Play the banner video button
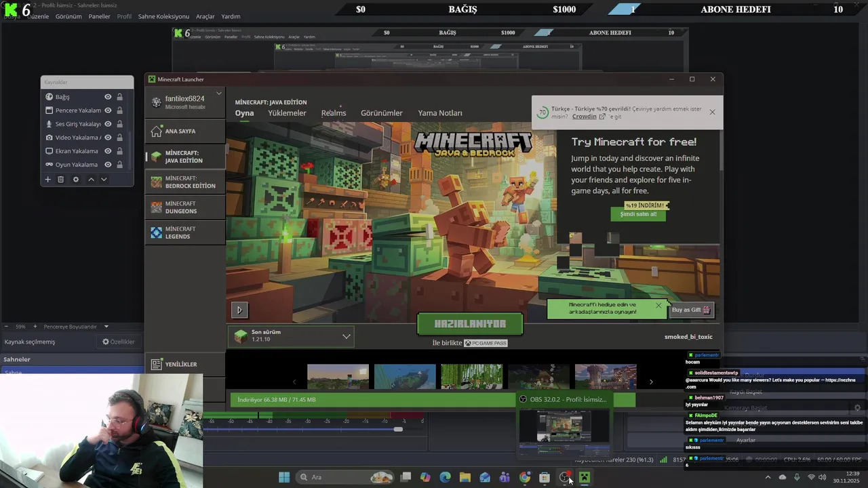 pos(239,310)
